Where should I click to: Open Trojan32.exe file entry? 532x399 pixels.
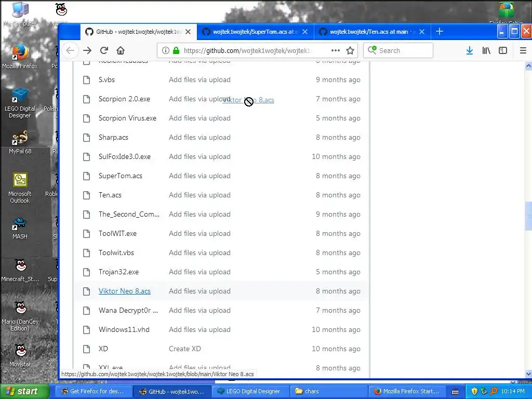pyautogui.click(x=119, y=272)
